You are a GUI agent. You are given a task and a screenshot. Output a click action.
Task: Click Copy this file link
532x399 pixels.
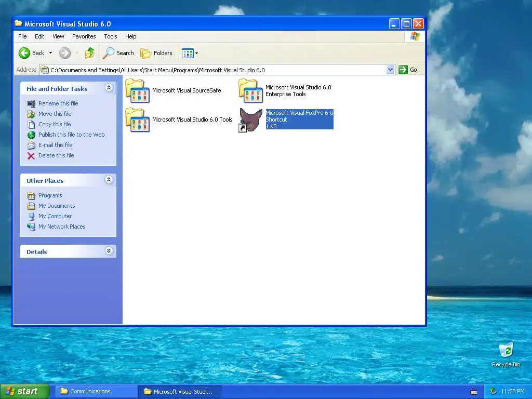point(54,124)
